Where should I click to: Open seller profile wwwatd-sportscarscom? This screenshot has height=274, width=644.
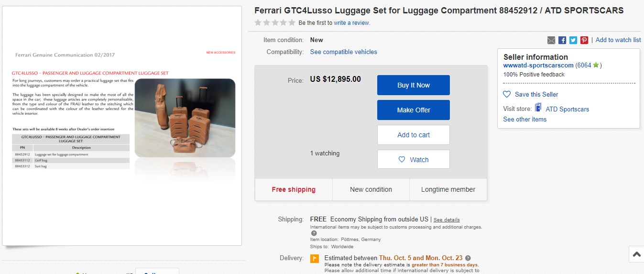[x=538, y=65]
